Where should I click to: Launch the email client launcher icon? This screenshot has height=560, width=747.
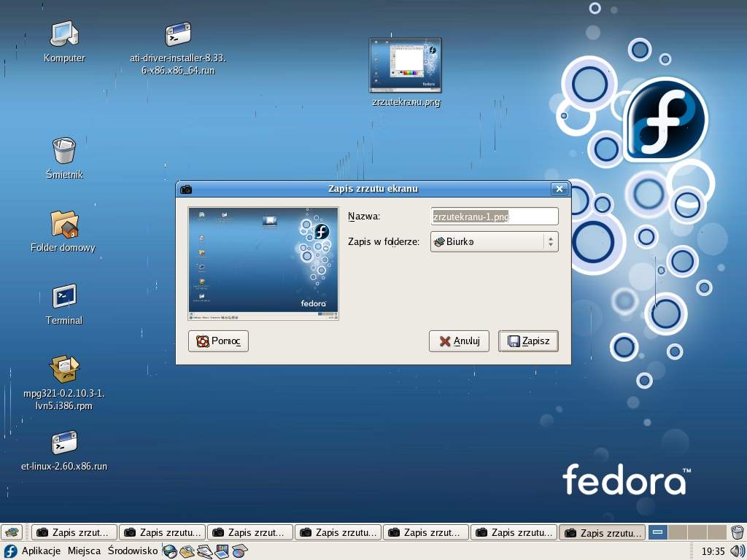(x=187, y=551)
